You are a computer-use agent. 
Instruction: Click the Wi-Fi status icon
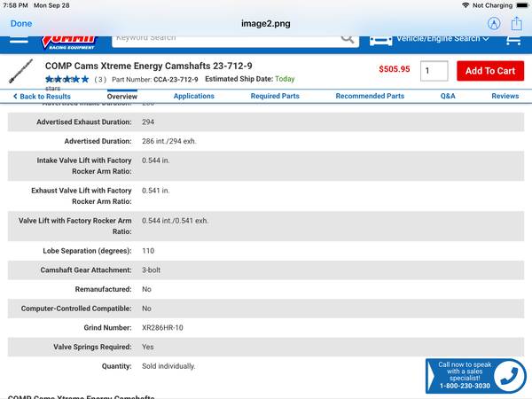pos(465,5)
